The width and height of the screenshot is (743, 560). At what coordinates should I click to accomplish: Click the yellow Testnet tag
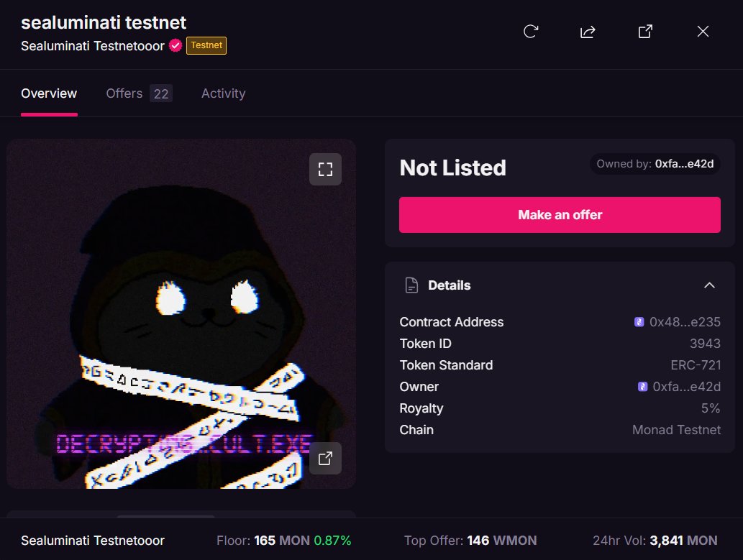[x=206, y=45]
